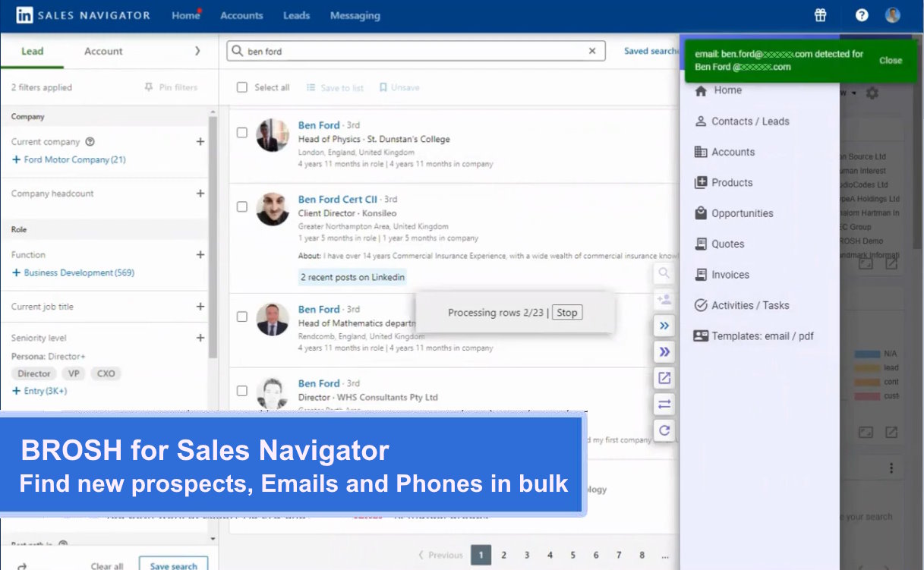924x570 pixels.
Task: Click double-chevron button just above open-in-new icon
Action: pos(664,351)
